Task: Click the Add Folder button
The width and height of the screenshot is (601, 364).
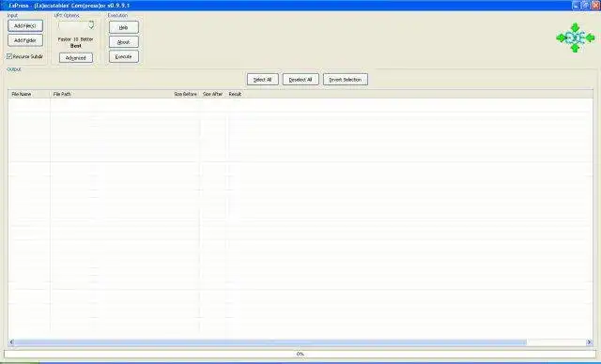Action: [x=25, y=40]
